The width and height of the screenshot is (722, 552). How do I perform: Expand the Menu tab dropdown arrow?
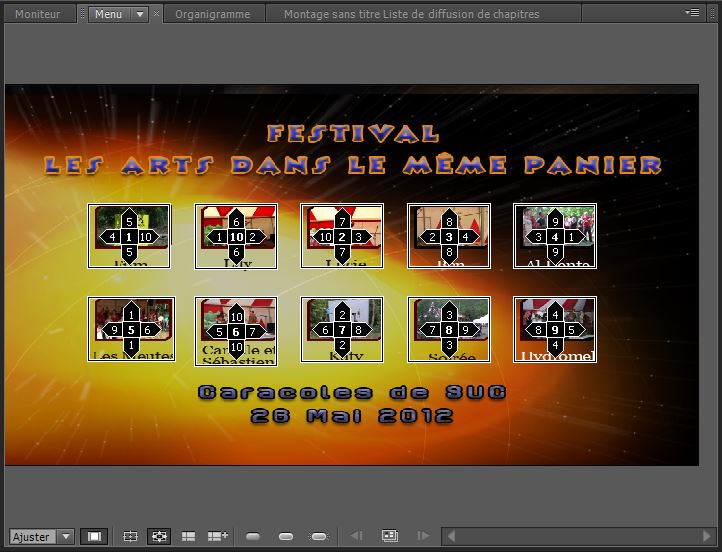139,14
